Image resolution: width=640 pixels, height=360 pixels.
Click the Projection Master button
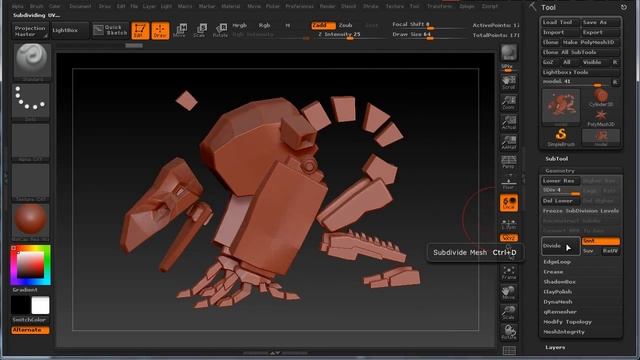click(30, 31)
